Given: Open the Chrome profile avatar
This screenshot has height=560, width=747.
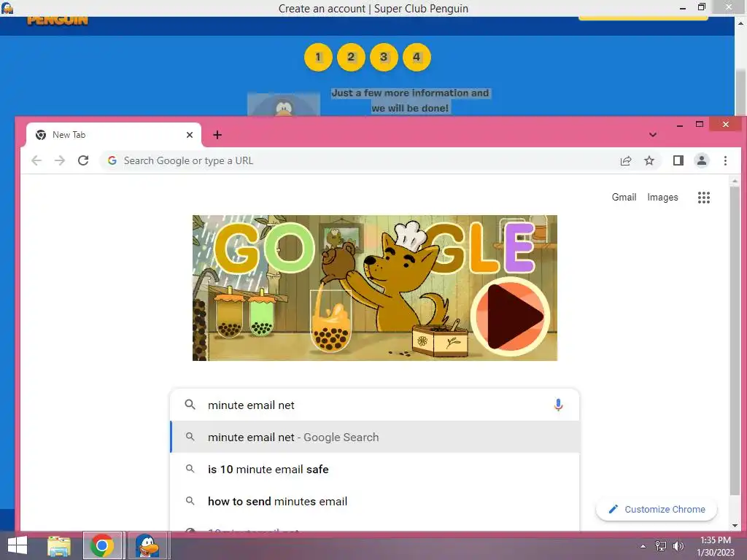Looking at the screenshot, I should (702, 161).
